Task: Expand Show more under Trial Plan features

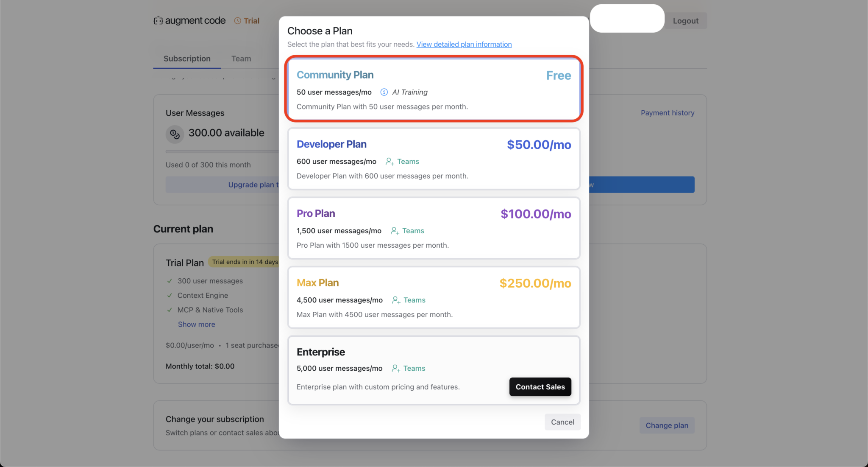Action: point(196,324)
